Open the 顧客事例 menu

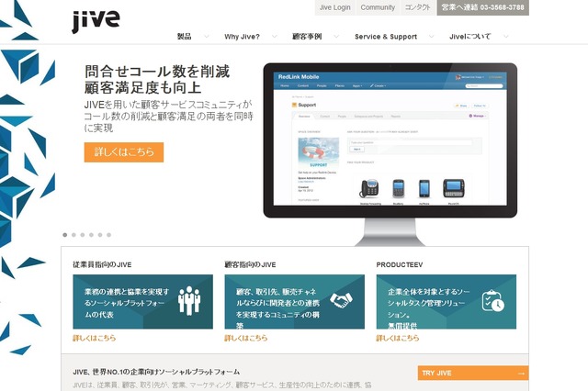307,37
